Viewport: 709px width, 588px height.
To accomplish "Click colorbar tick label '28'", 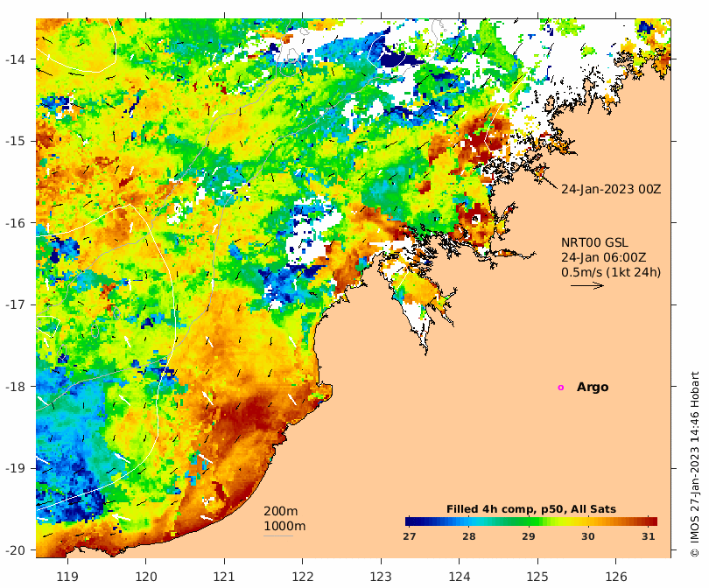I will pos(469,536).
